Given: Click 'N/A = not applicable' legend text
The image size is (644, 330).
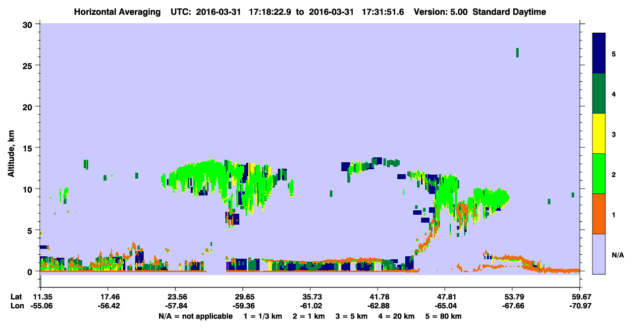Looking at the screenshot, I should 195,316.
